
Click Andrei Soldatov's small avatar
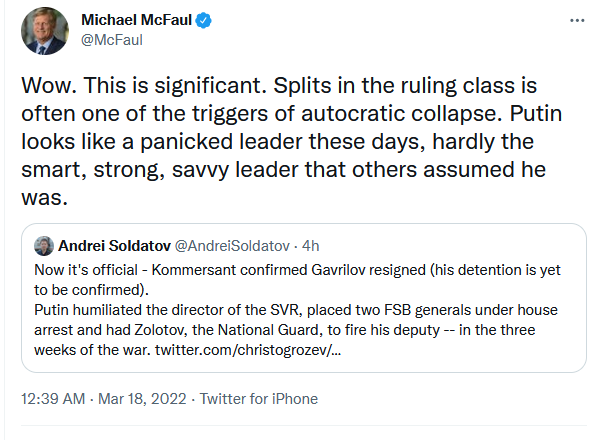pyautogui.click(x=44, y=247)
